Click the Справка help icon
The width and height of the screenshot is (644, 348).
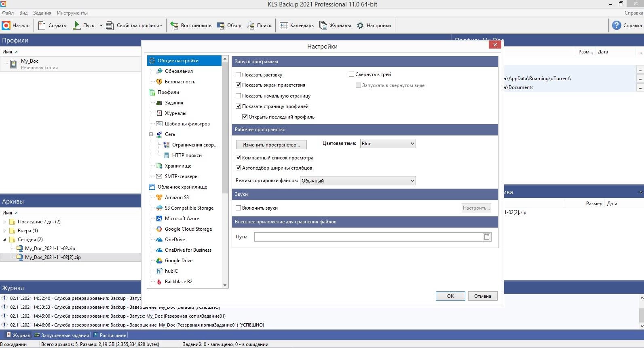tap(617, 25)
